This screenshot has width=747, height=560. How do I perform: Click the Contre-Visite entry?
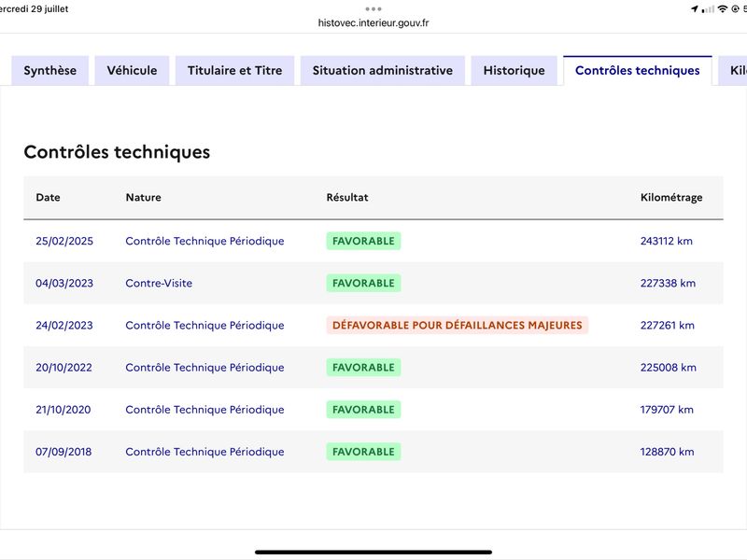tap(159, 284)
